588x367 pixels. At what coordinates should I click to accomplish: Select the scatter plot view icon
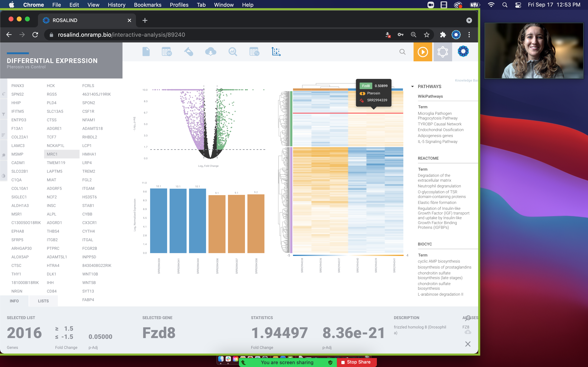click(276, 52)
